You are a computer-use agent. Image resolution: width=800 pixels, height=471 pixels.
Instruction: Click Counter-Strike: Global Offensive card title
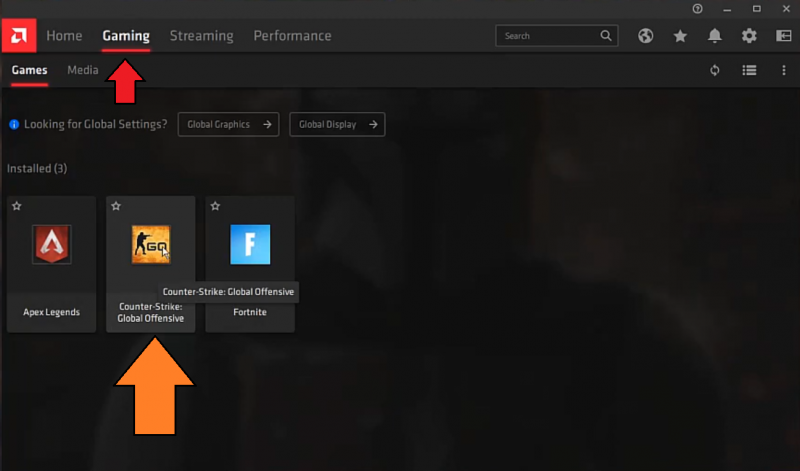151,312
